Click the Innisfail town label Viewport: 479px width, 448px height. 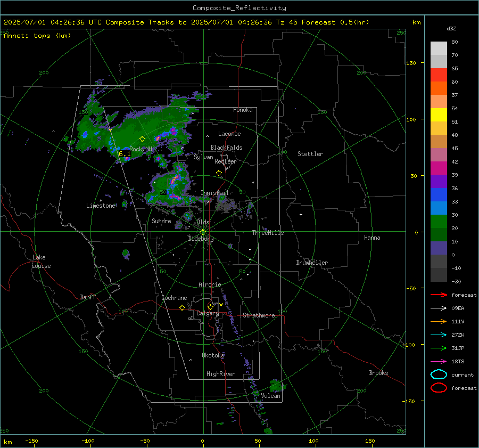[x=214, y=193]
